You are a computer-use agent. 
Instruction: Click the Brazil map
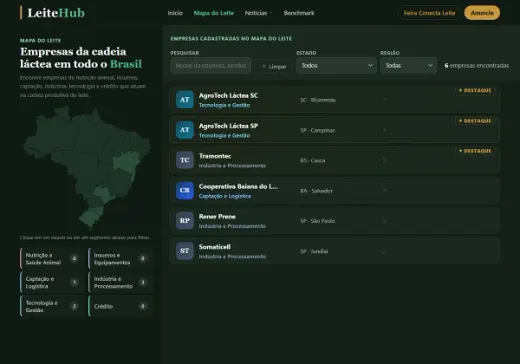(86, 167)
